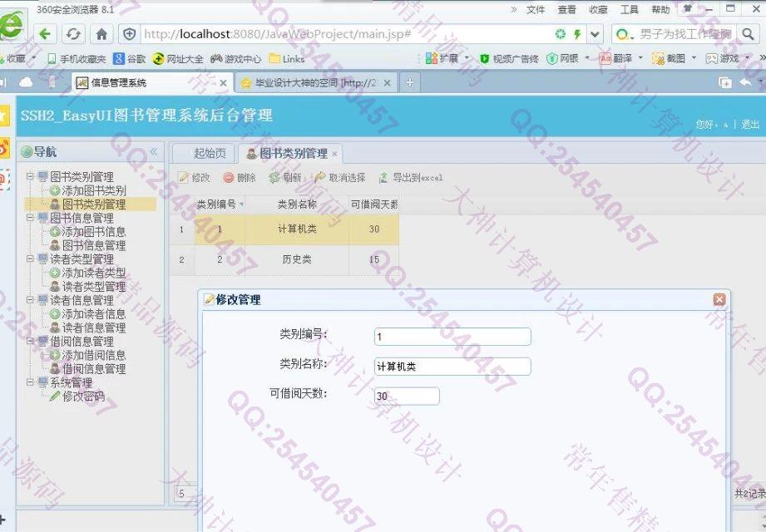The height and width of the screenshot is (532, 766).
Task: Open the 文件 menu
Action: [536, 10]
